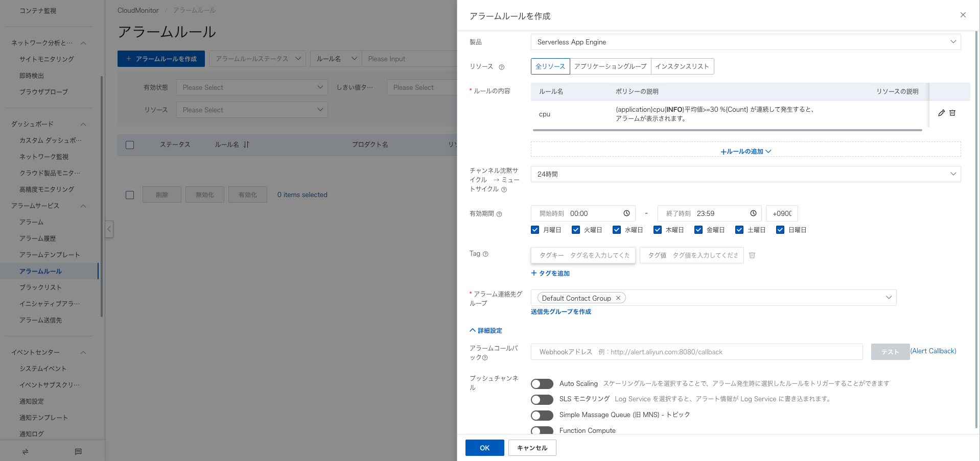Toggle the 土曜日 checkbox
This screenshot has height=461, width=980.
coord(739,230)
